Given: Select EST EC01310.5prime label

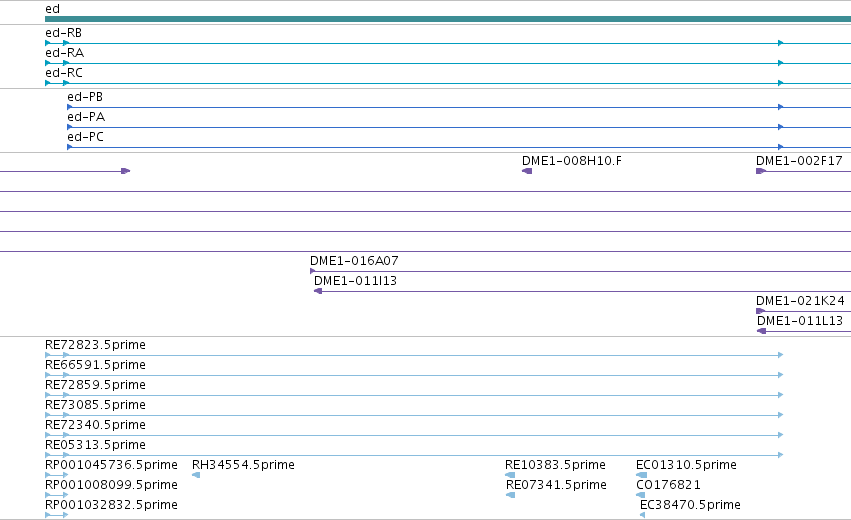Looking at the screenshot, I should 687,465.
